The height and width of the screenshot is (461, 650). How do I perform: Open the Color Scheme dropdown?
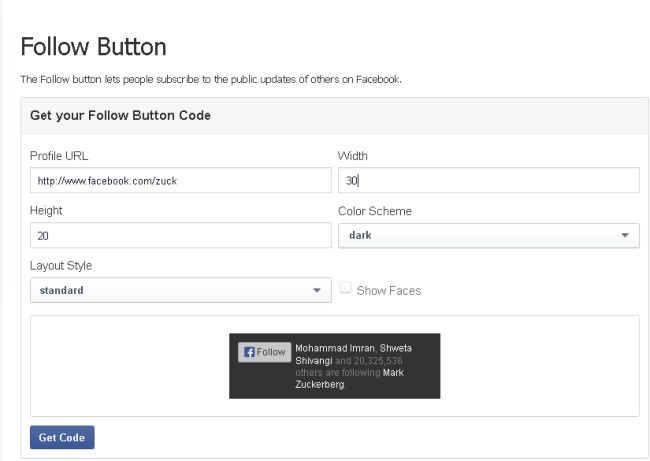click(x=489, y=235)
